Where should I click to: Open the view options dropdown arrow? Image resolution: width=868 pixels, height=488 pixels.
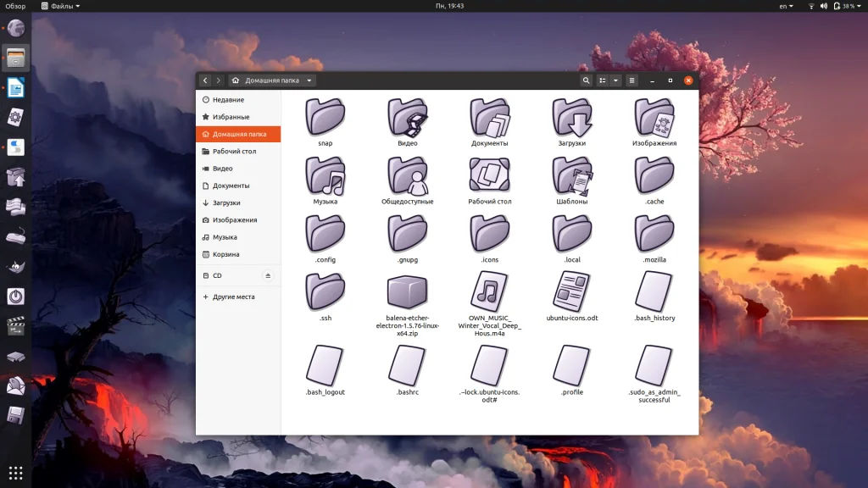click(616, 80)
